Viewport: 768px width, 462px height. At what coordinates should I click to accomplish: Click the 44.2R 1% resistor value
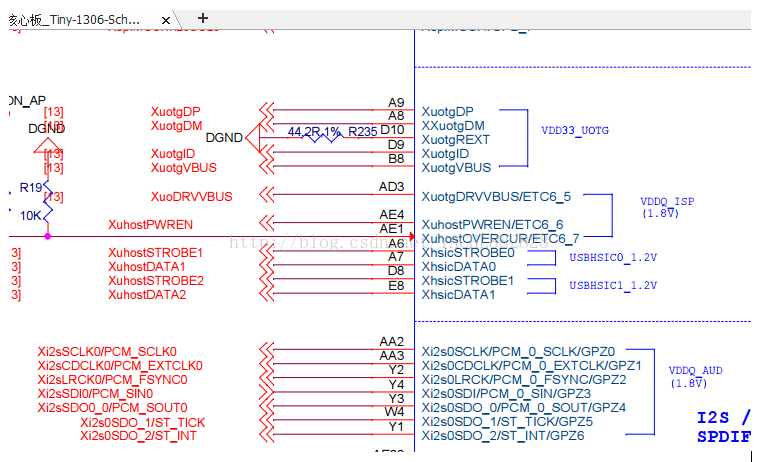[x=314, y=132]
